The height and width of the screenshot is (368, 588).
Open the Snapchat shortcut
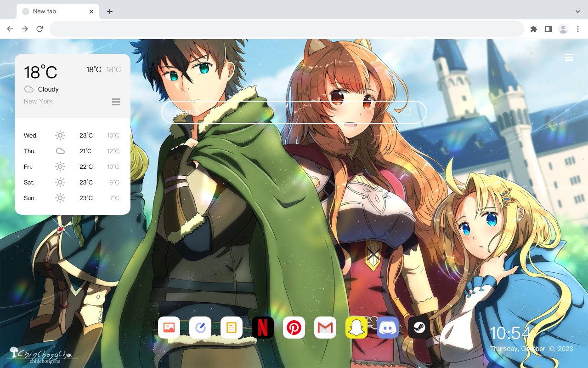coord(356,328)
